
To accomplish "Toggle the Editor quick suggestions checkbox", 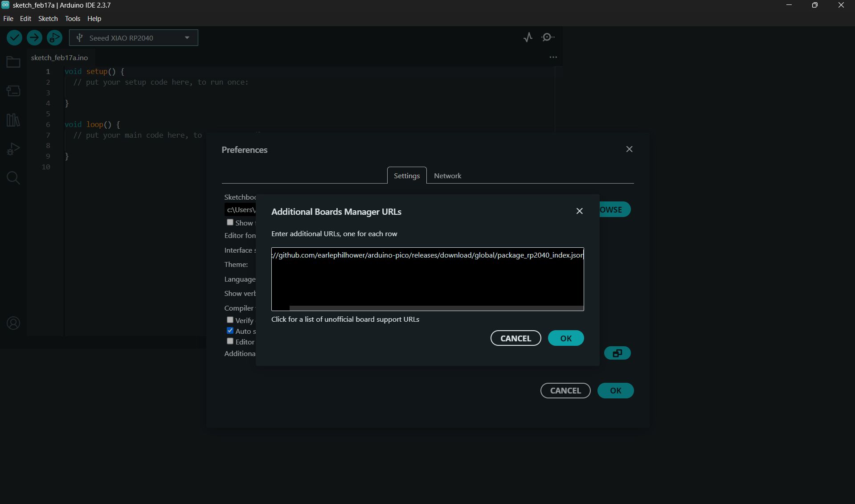I will coord(230,341).
